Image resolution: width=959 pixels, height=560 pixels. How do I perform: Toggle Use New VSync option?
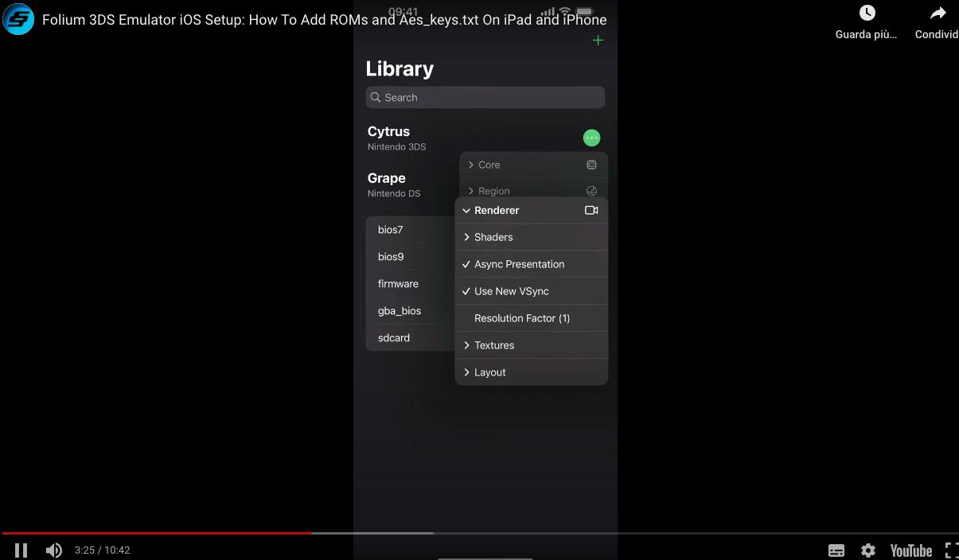point(532,291)
